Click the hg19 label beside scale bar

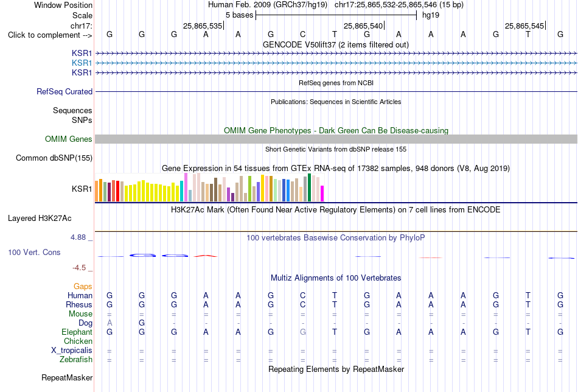coord(431,15)
